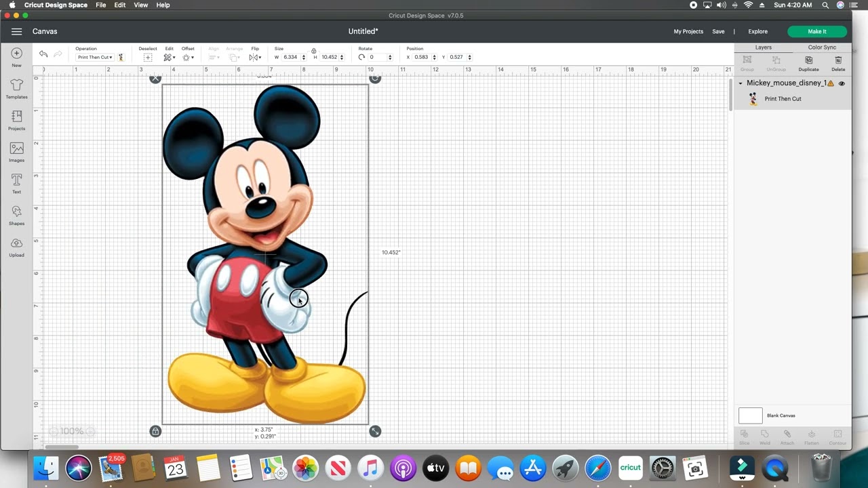Toggle the lock handle on selected image
868x488 pixels.
point(155,431)
